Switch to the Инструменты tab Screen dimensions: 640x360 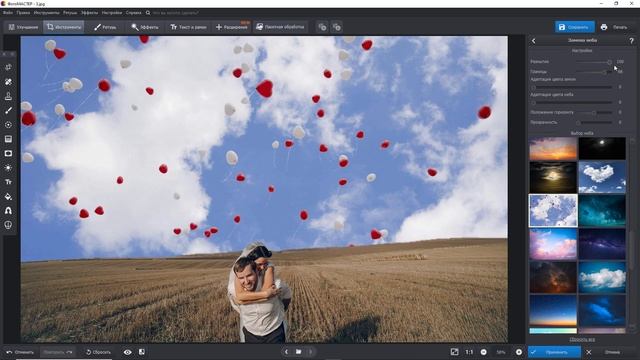click(63, 27)
